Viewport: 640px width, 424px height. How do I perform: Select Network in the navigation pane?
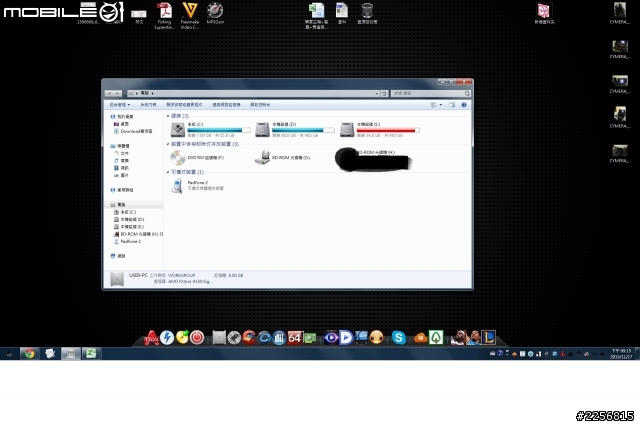click(x=118, y=256)
